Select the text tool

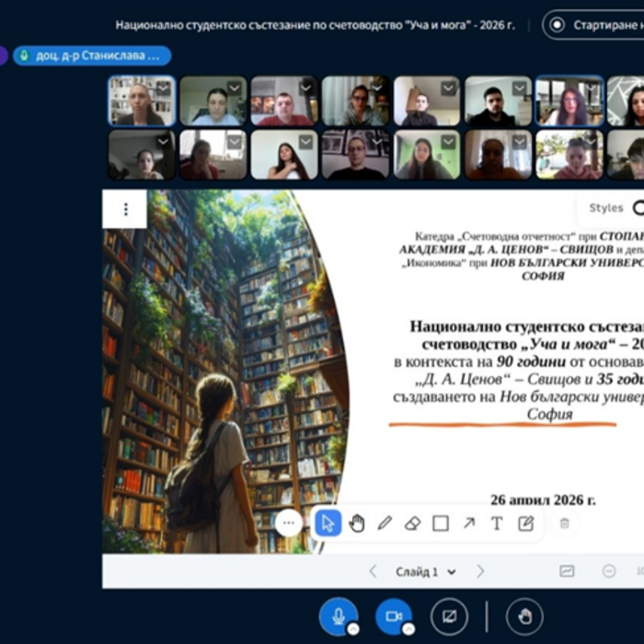497,523
